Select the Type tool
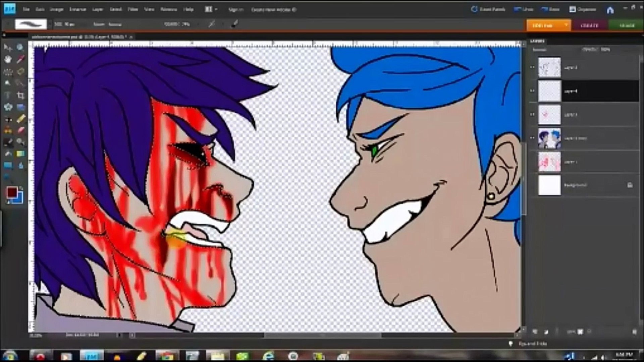This screenshot has height=362, width=644. coord(8,95)
